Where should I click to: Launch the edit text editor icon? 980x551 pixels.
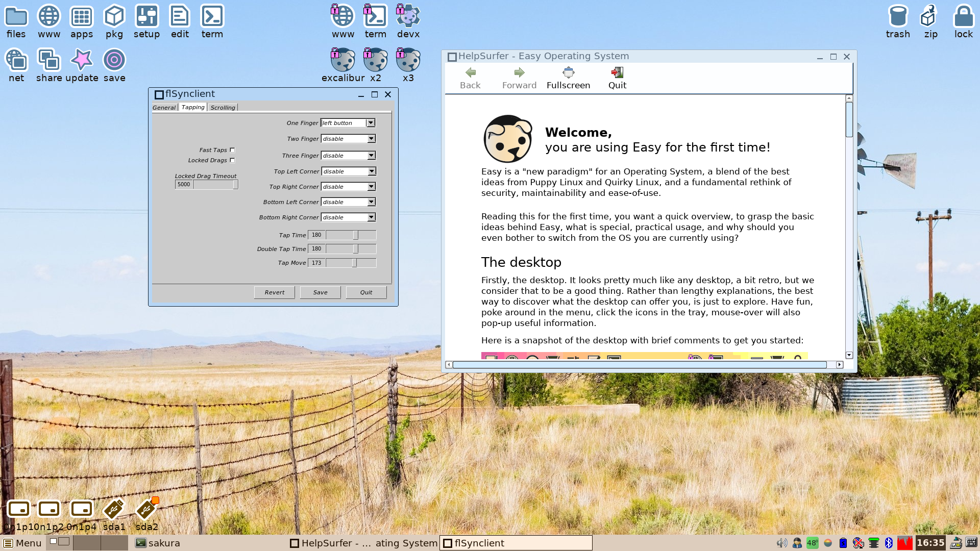point(180,21)
